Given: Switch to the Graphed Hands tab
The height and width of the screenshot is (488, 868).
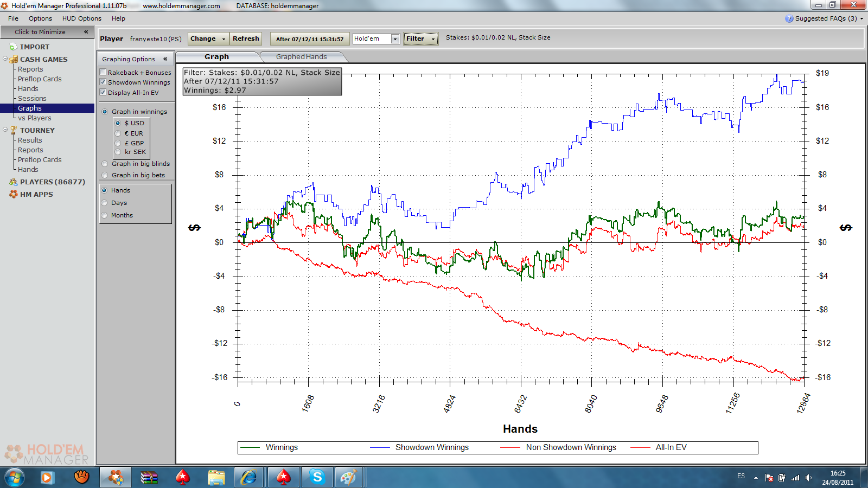Looking at the screenshot, I should coord(301,56).
